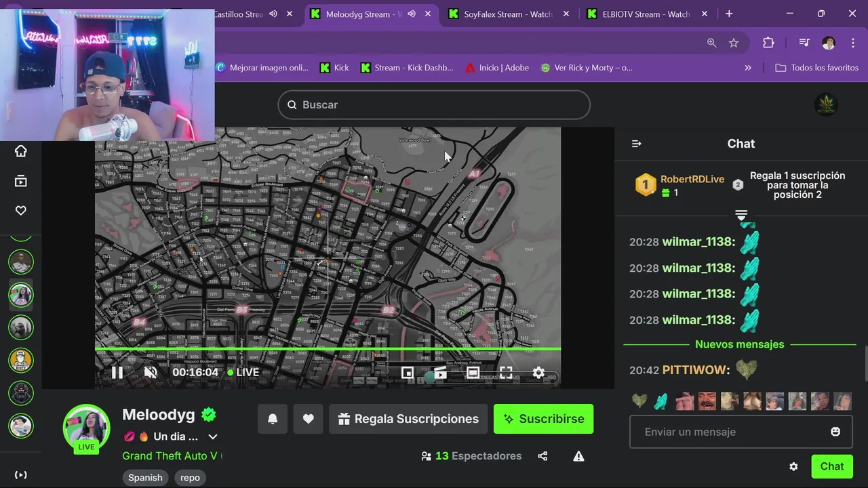Open the browse streams icon in sidebar

21,181
